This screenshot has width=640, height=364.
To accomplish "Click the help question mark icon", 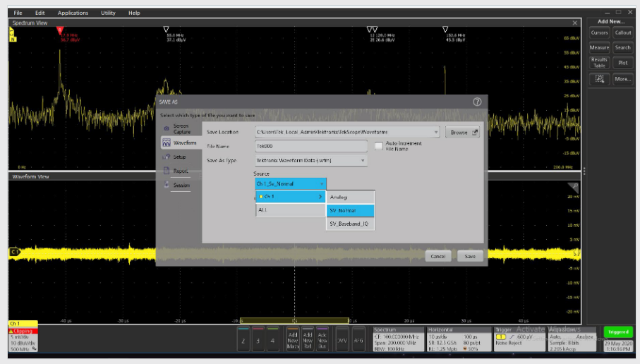I will [x=477, y=102].
